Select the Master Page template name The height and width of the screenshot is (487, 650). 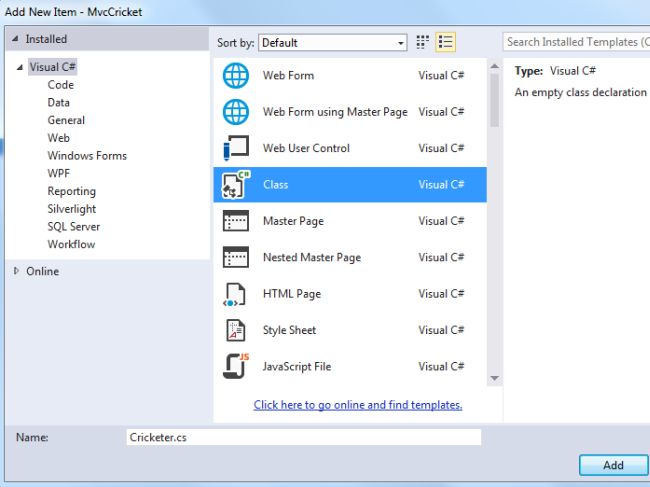pyautogui.click(x=293, y=221)
